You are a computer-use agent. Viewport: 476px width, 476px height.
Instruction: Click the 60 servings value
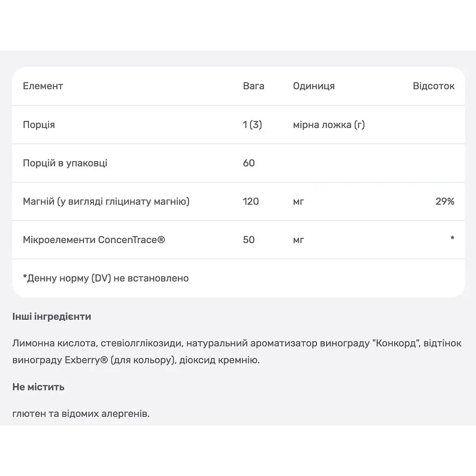click(x=249, y=163)
